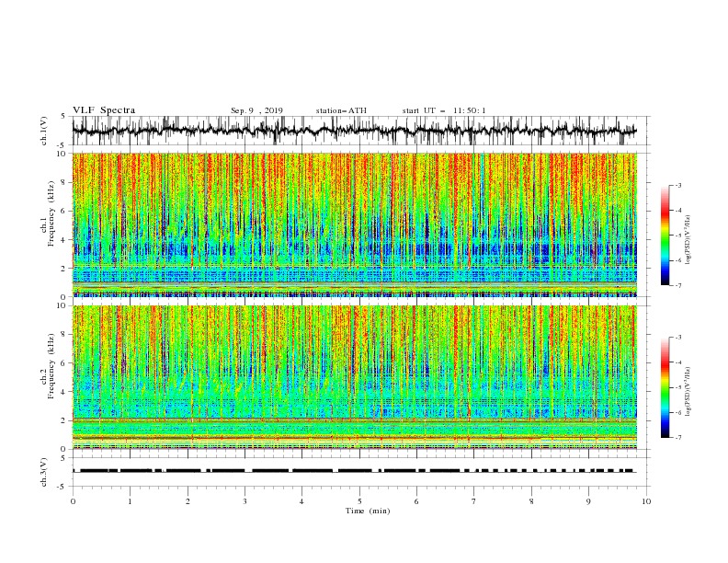Click the time-axis tick label "7"

pos(473,501)
